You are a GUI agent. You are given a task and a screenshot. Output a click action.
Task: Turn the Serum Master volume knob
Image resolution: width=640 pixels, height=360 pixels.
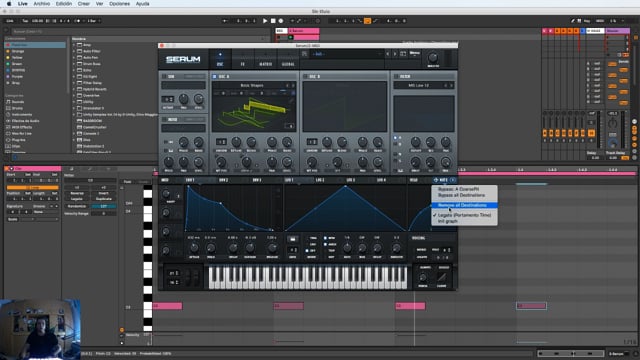pyautogui.click(x=433, y=57)
